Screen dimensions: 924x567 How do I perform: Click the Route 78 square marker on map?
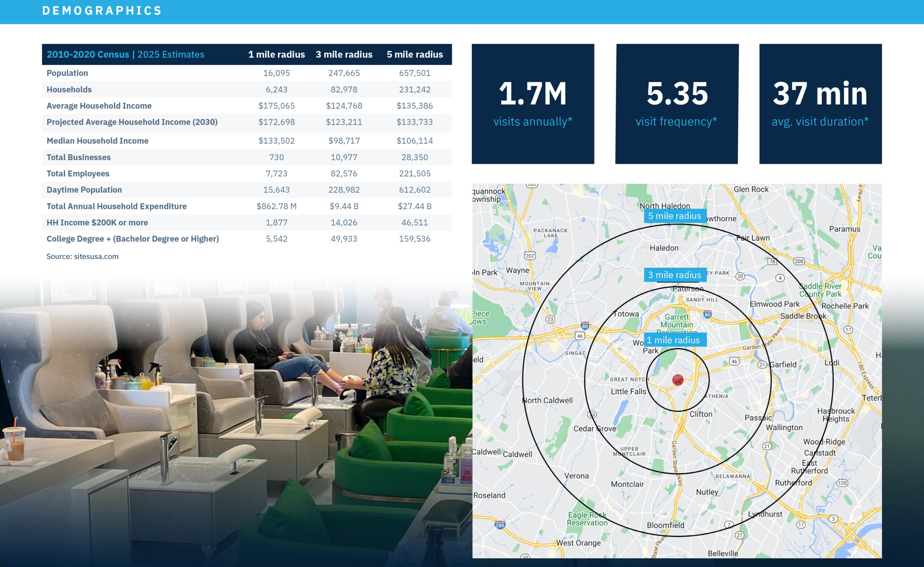[772, 261]
